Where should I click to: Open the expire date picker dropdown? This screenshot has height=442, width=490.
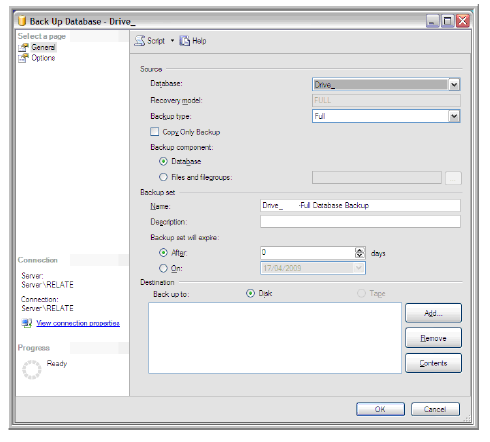(359, 268)
